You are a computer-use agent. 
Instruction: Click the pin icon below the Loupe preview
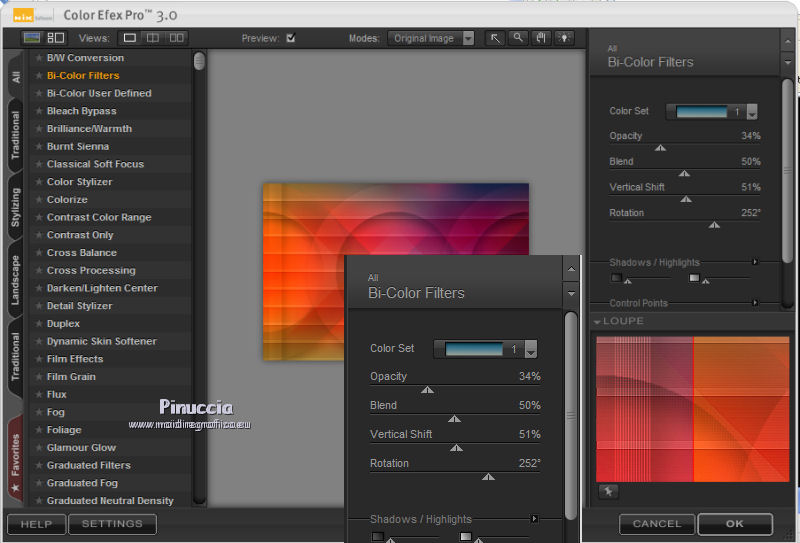608,491
